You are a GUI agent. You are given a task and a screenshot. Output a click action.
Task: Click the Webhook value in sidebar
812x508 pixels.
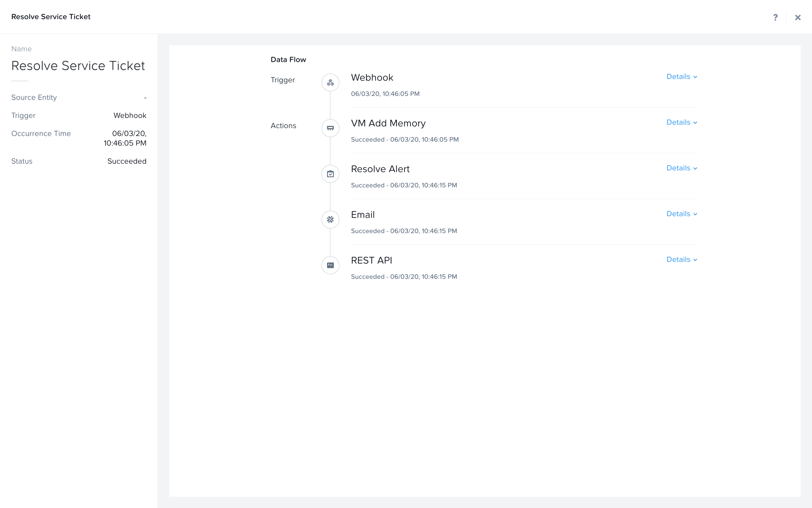point(130,116)
